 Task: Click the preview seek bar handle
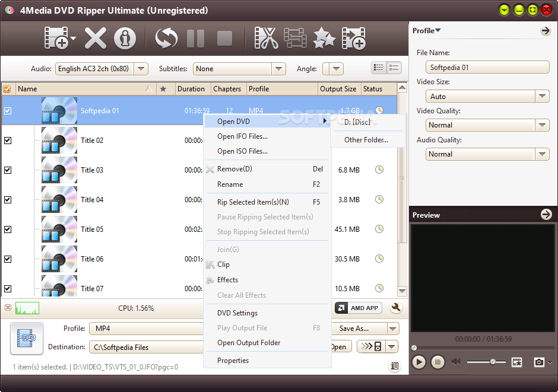414,347
